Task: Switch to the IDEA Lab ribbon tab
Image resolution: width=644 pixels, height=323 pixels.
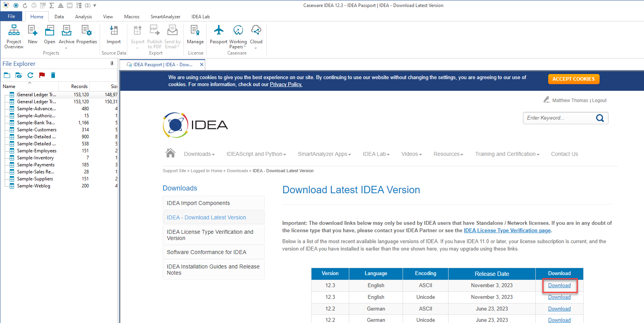Action: 201,17
